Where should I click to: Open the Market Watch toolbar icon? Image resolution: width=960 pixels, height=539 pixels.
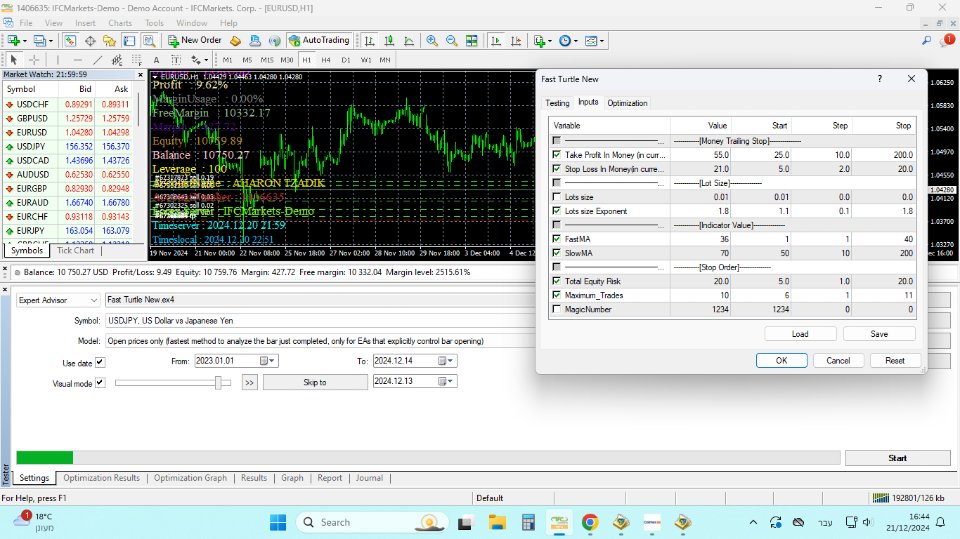70,40
